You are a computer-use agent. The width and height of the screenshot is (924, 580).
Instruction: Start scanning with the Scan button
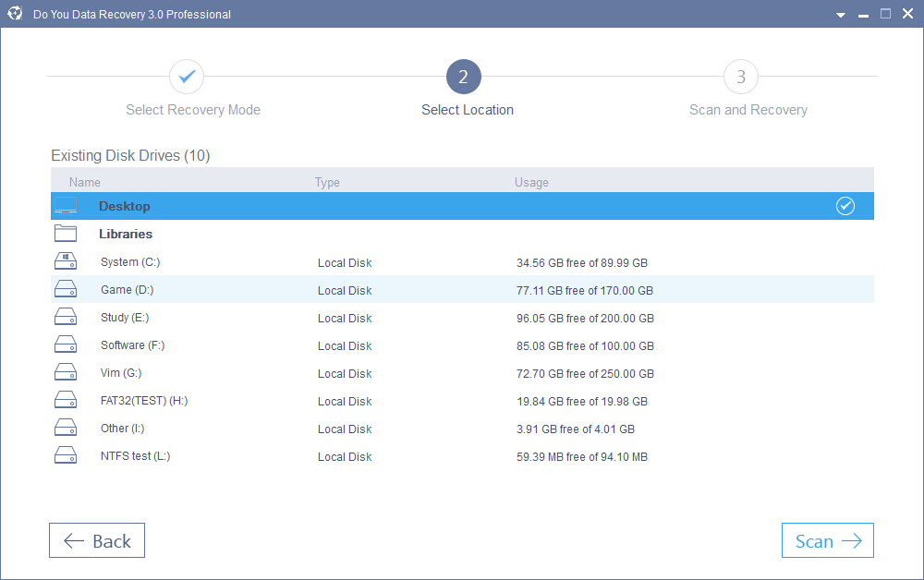pos(827,540)
